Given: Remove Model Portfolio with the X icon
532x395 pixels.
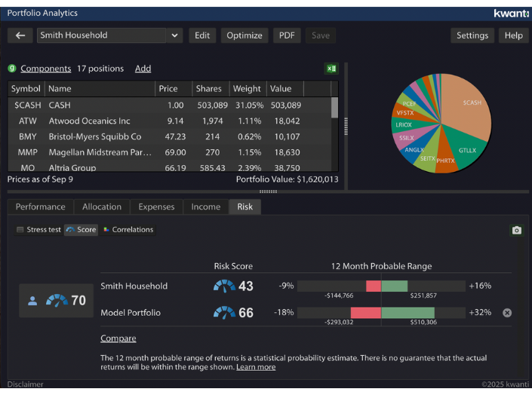Looking at the screenshot, I should point(507,313).
